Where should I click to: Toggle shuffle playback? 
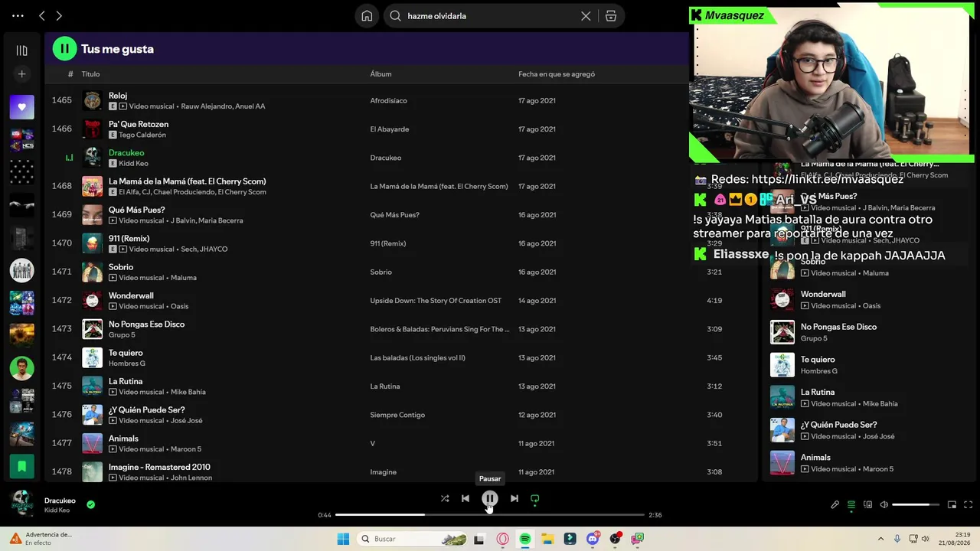(445, 499)
